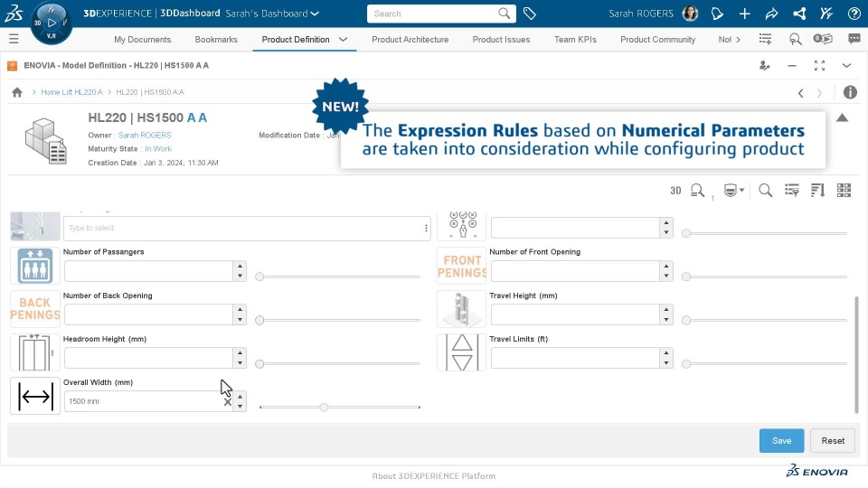Open the tab list settings icon
This screenshot has height=488, width=868.
pyautogui.click(x=765, y=39)
